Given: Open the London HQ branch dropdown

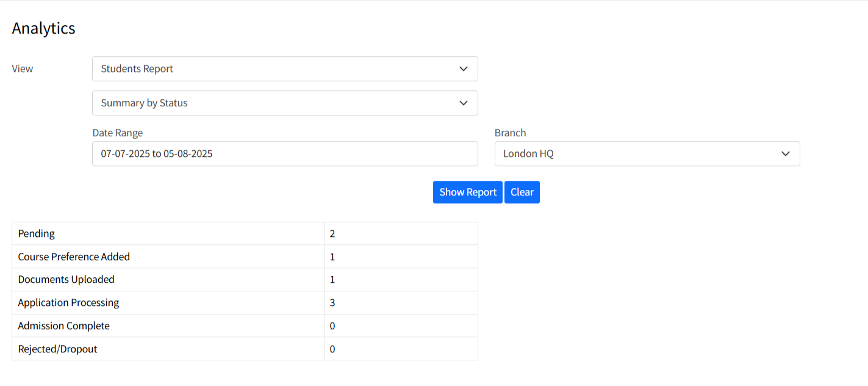Looking at the screenshot, I should [x=647, y=154].
